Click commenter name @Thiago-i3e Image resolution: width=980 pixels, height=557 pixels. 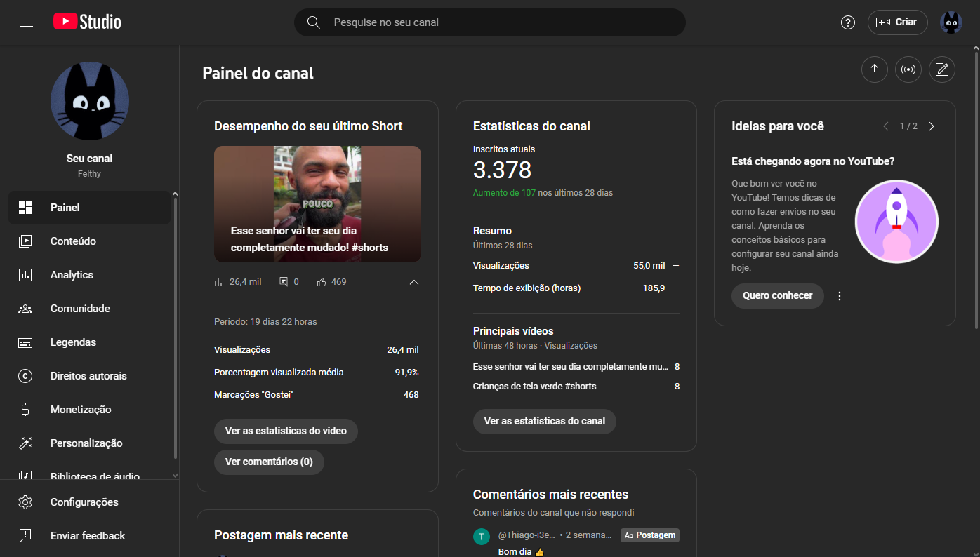(527, 535)
